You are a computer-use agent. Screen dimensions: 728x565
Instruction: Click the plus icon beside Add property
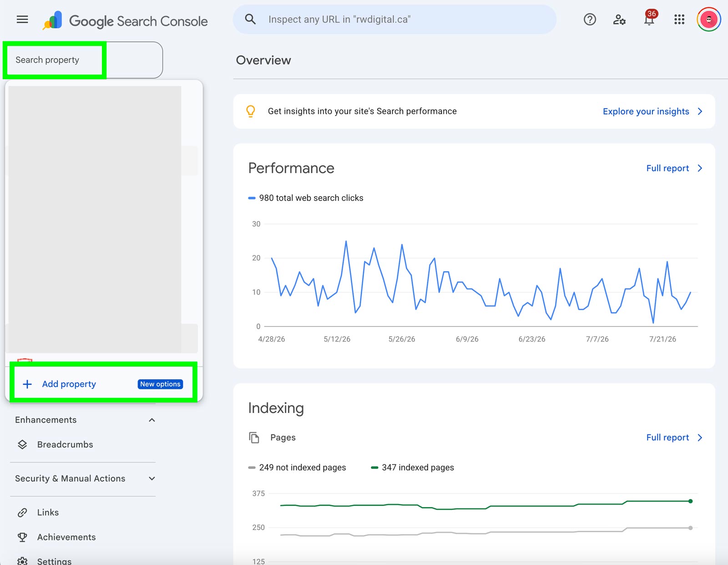click(27, 384)
